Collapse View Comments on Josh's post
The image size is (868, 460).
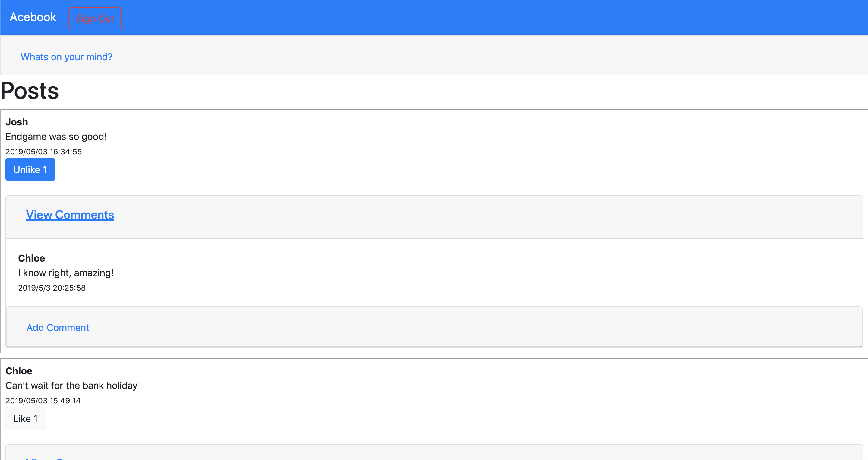click(70, 215)
